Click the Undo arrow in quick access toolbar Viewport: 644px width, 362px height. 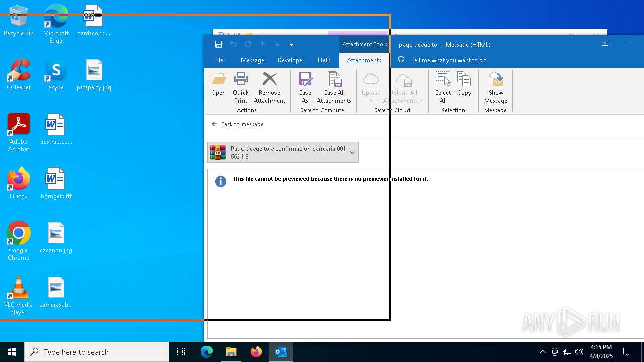click(233, 44)
